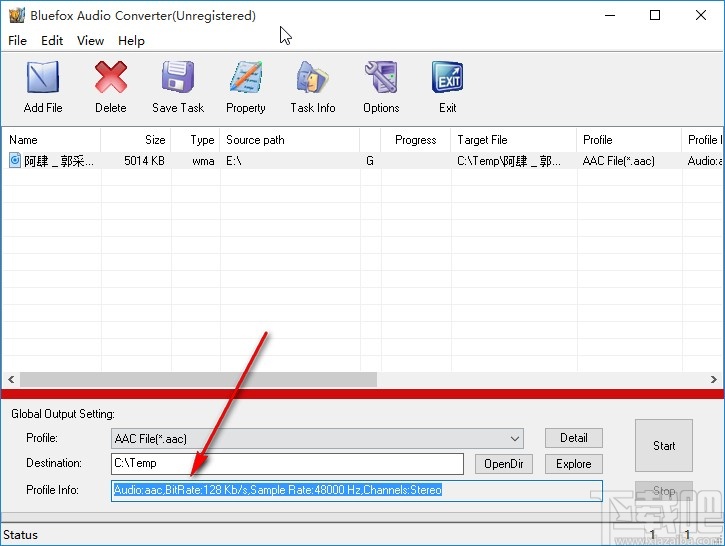Click the Explore button
This screenshot has height=546, width=725.
pos(574,464)
